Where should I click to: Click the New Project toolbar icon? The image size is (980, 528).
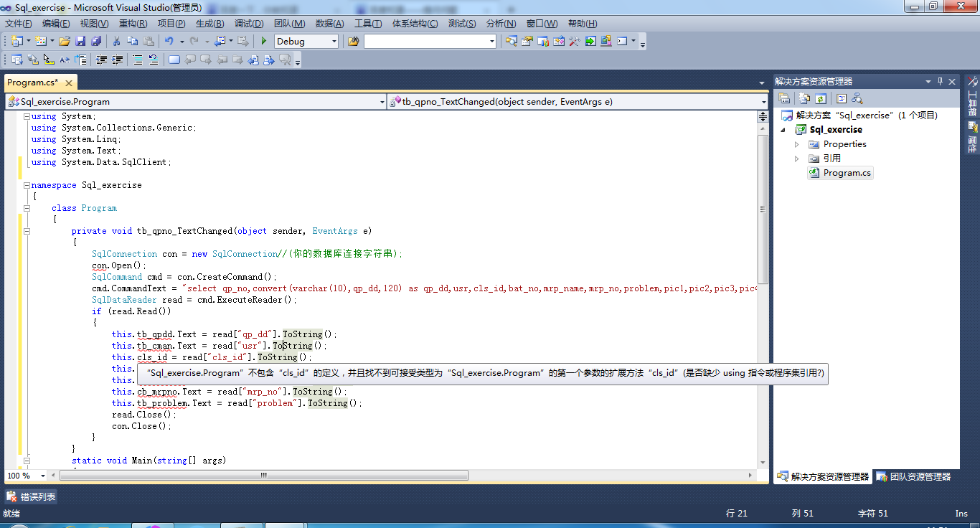[17, 41]
